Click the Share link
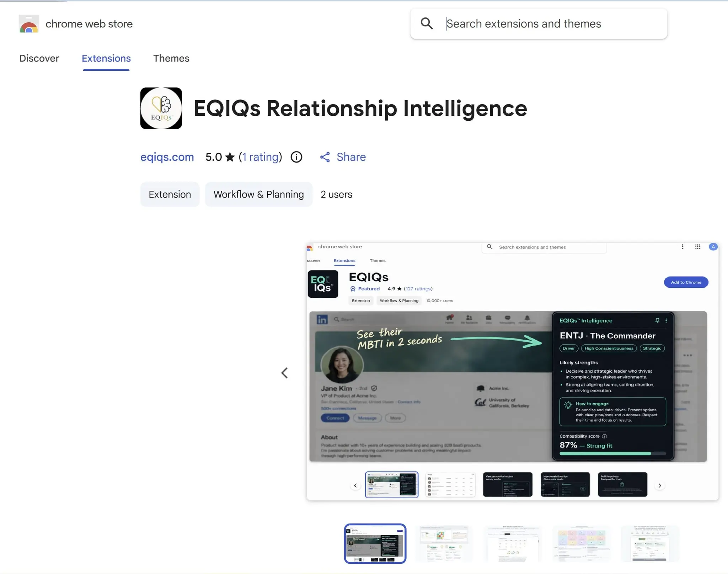 pyautogui.click(x=343, y=157)
